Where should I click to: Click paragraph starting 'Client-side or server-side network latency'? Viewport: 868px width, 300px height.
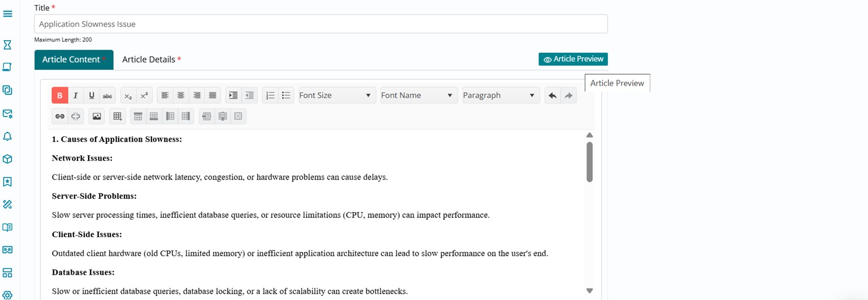220,177
